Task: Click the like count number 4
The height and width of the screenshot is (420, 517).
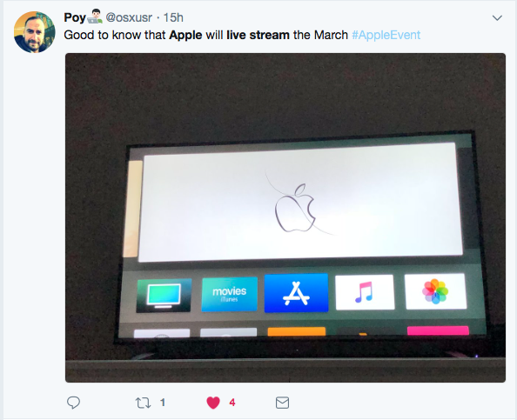Action: [x=232, y=403]
